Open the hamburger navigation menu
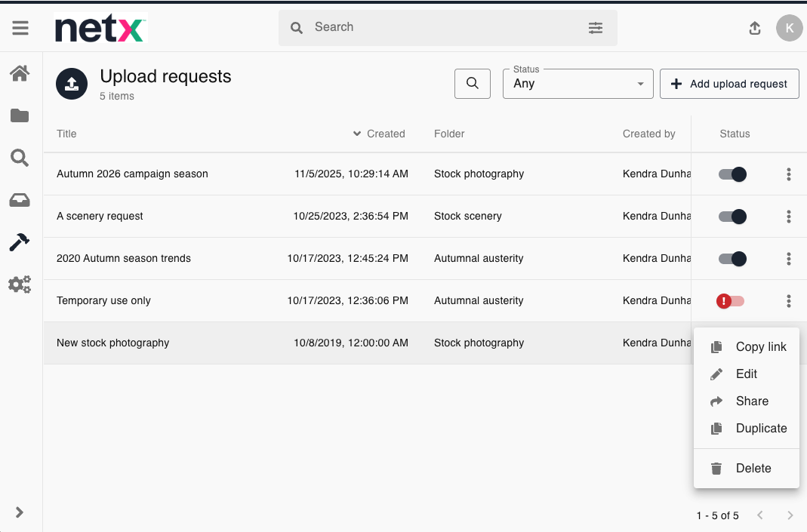The height and width of the screenshot is (532, 807). (20, 28)
